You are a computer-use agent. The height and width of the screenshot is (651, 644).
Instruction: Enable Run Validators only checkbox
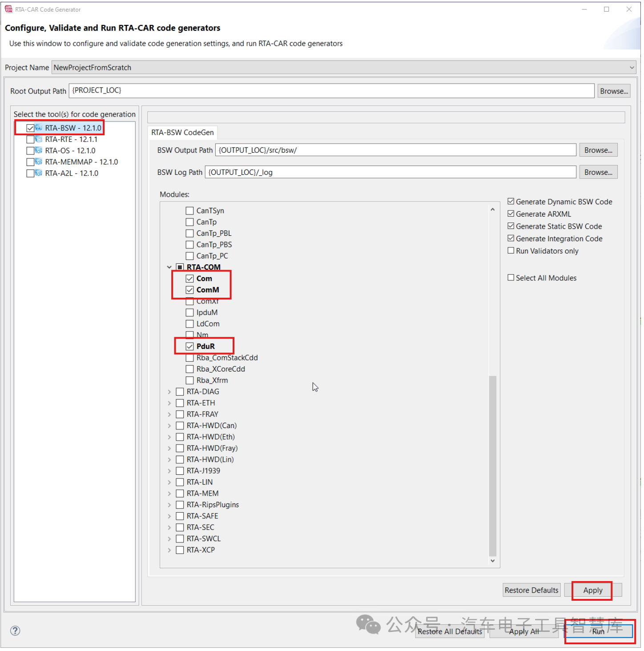pos(511,251)
